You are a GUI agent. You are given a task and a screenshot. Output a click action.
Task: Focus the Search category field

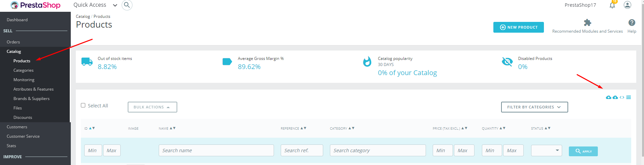(378, 151)
